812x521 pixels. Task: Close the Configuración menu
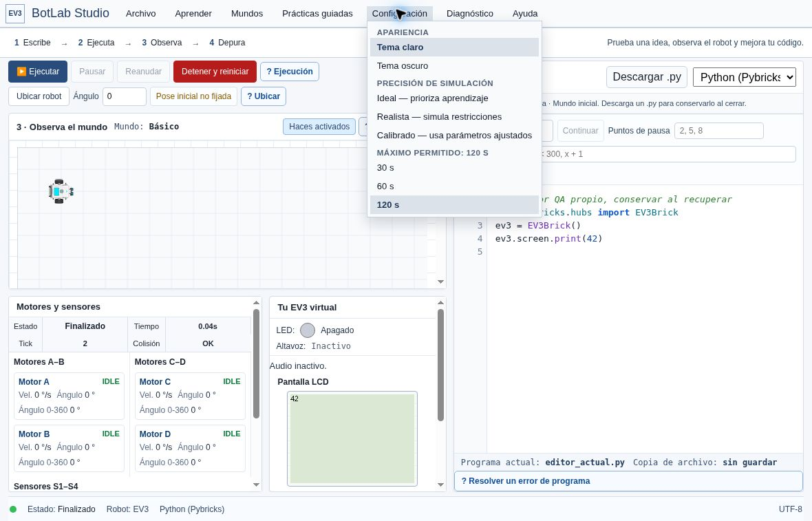pos(400,14)
